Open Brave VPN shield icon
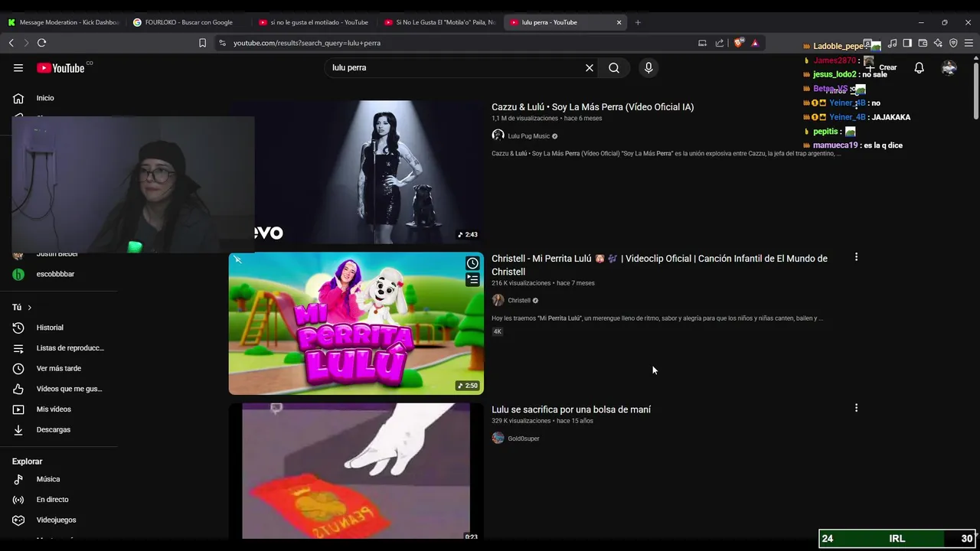This screenshot has height=551, width=980. tap(953, 43)
